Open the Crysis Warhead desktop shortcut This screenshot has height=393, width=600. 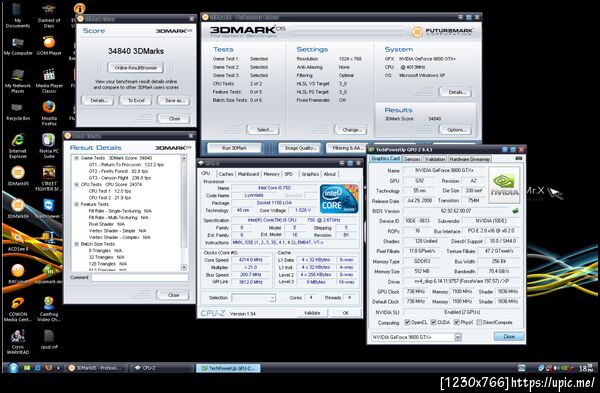pyautogui.click(x=18, y=342)
